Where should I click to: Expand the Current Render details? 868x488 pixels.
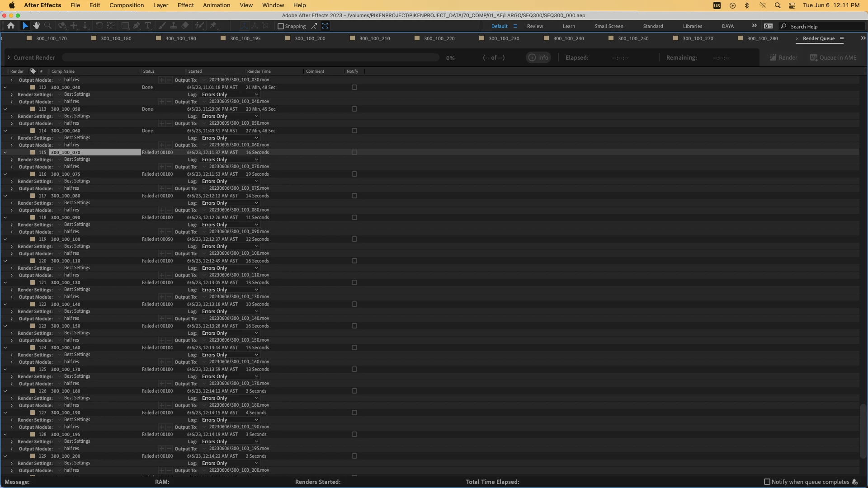coord(9,57)
